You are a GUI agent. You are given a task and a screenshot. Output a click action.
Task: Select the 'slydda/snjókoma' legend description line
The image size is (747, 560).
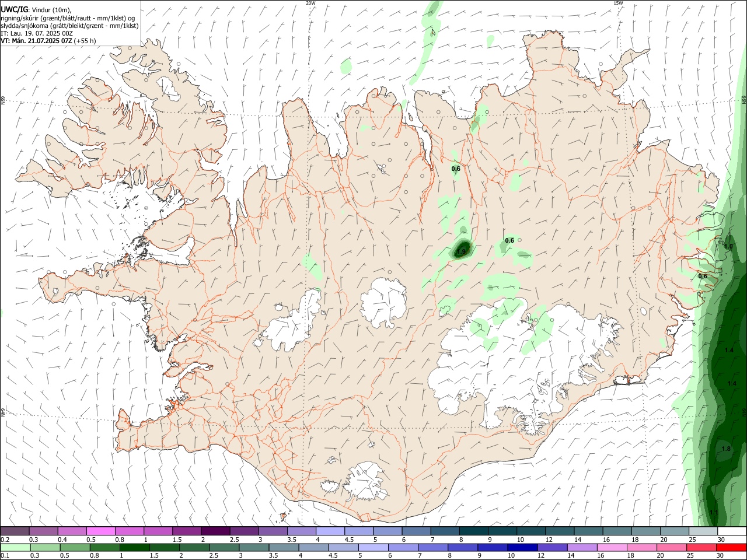pyautogui.click(x=69, y=26)
